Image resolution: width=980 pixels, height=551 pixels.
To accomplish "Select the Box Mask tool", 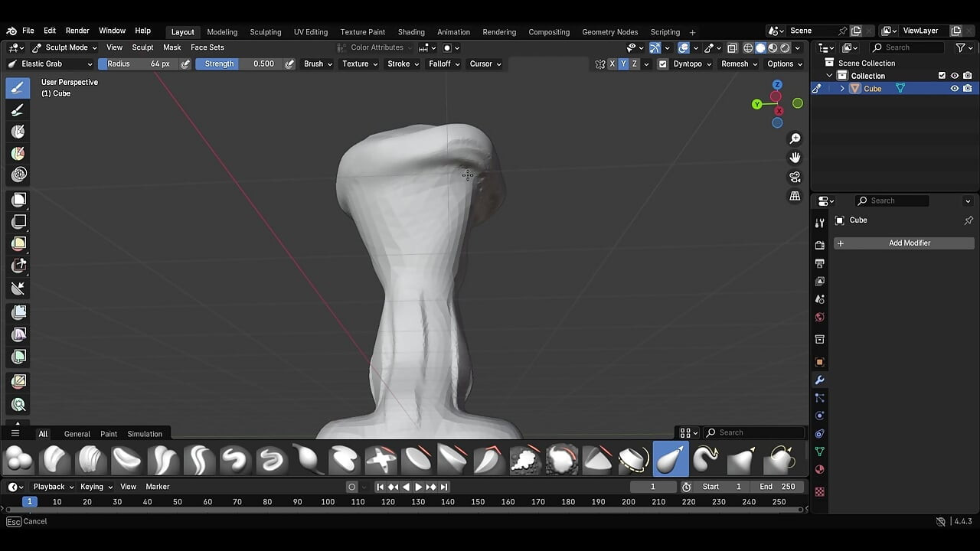I will (x=19, y=200).
